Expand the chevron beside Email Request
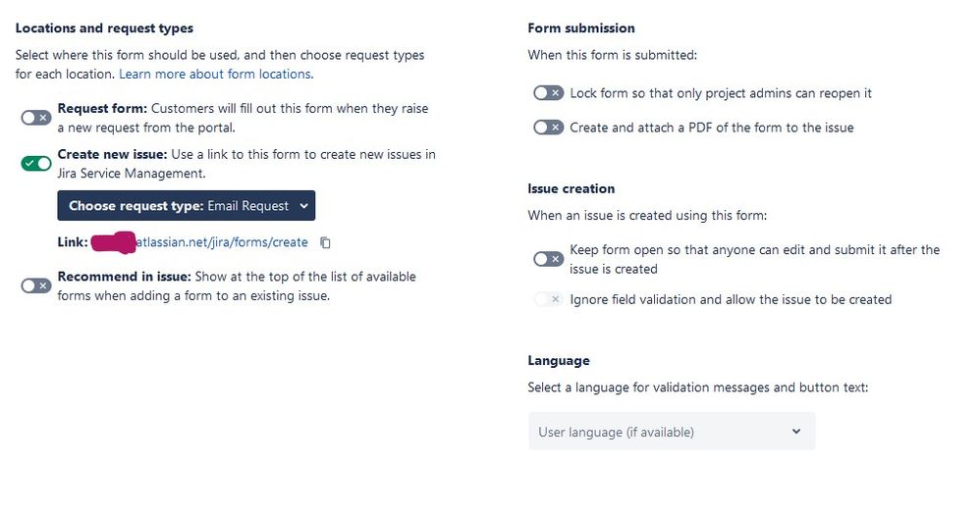This screenshot has height=517, width=980. [303, 205]
